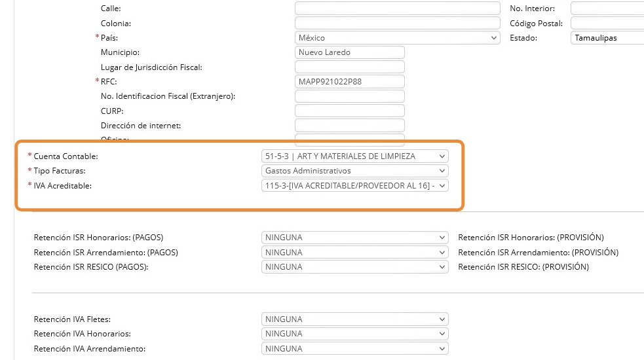Viewport: 644px width, 360px height.
Task: Open Retención ISR Arrendamiento (PAGOS) dropdown
Action: point(354,252)
